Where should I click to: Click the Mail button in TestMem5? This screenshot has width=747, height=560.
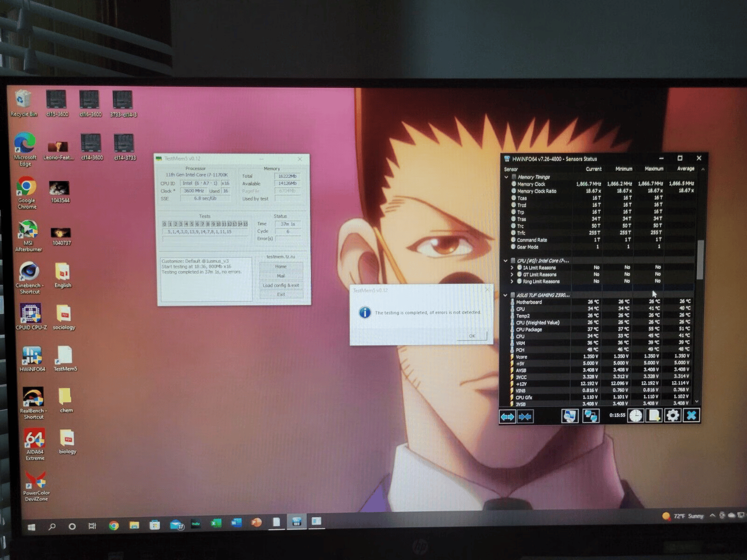281,276
